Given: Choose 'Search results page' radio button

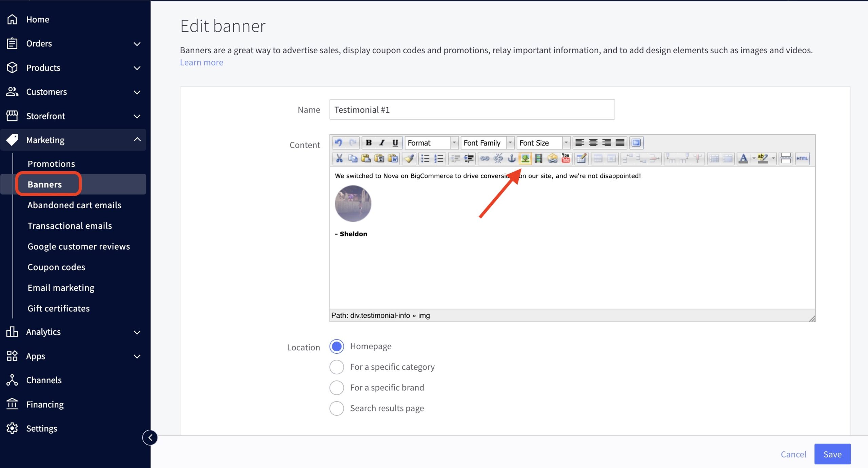Looking at the screenshot, I should 337,408.
